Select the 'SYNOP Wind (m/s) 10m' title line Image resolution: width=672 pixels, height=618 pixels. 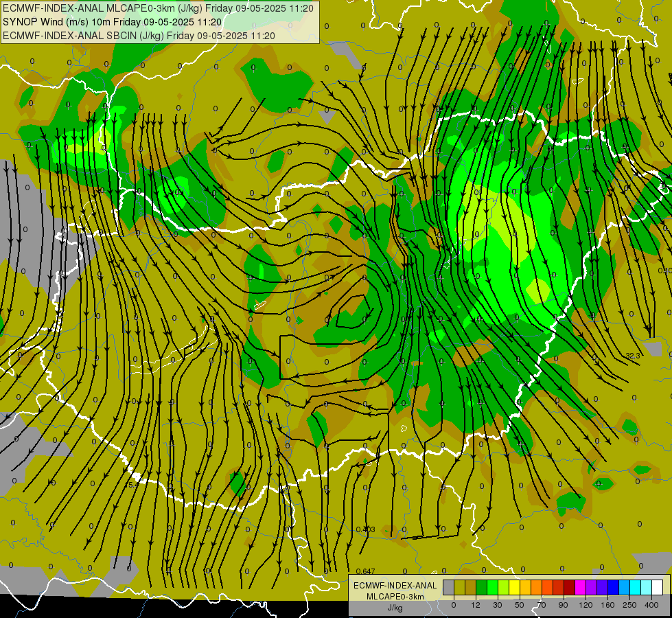[113, 22]
